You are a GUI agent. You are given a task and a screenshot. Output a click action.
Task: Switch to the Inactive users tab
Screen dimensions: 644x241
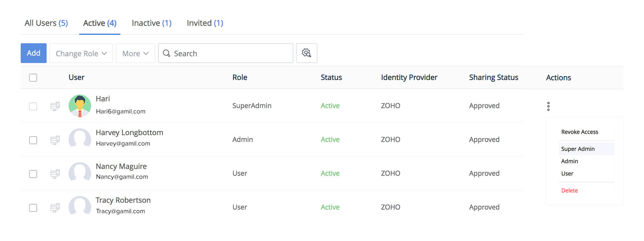point(152,23)
